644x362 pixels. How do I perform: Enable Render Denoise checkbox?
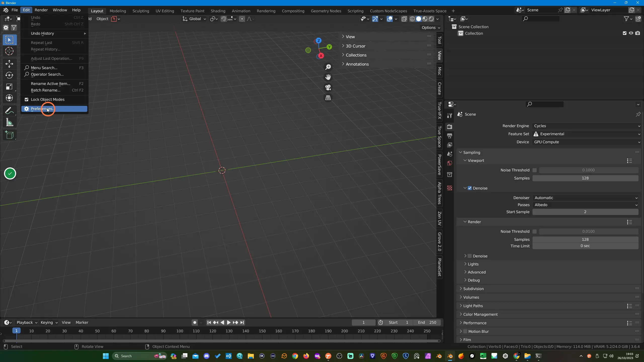(470, 256)
